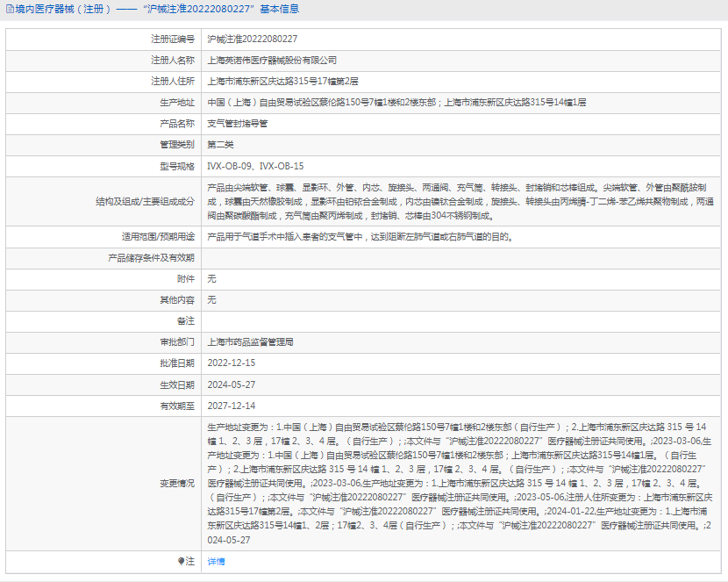Click the 生产地址 row label

coord(177,102)
